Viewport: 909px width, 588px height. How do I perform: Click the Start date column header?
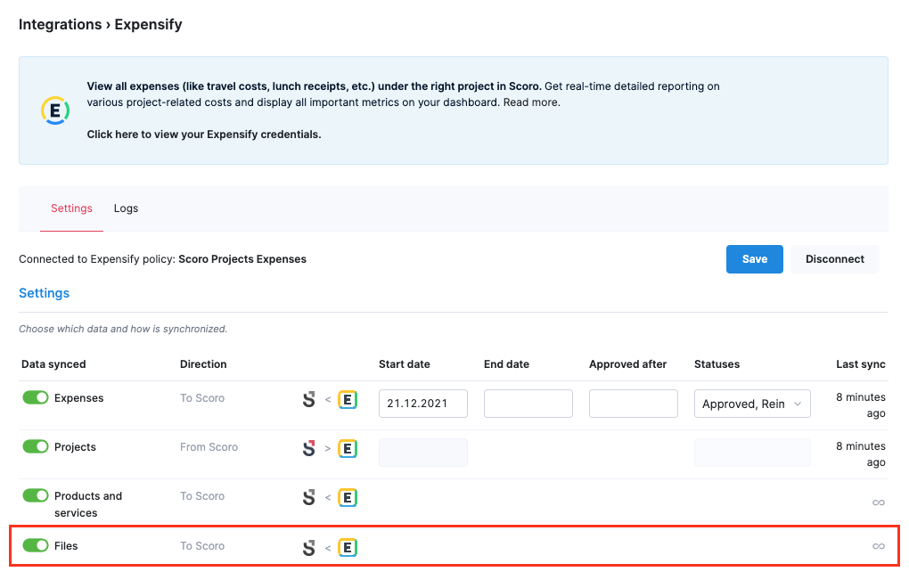[x=404, y=364]
